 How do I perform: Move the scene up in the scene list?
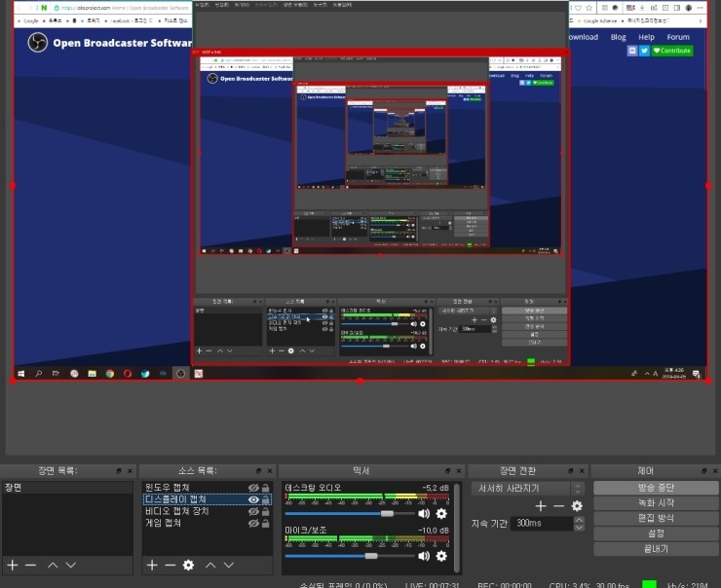pos(53,565)
